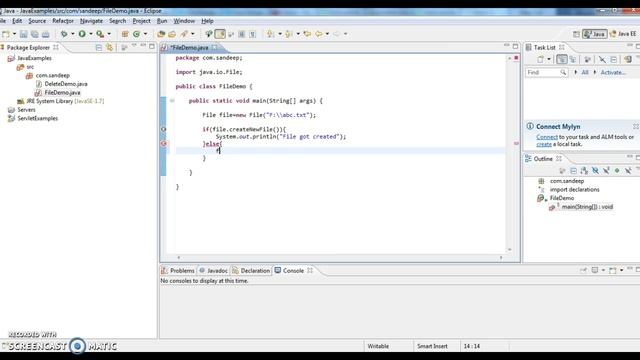Open the Navigate menu

coord(91,21)
